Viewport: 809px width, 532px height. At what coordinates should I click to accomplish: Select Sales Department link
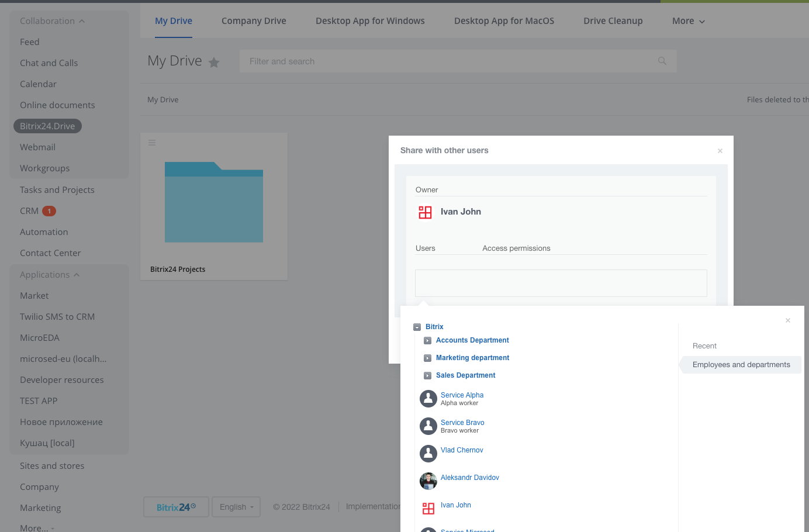pyautogui.click(x=465, y=375)
